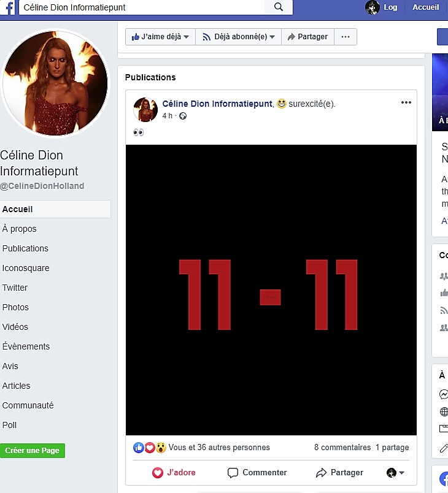Toggle the J'adore reaction on post

[x=174, y=473]
